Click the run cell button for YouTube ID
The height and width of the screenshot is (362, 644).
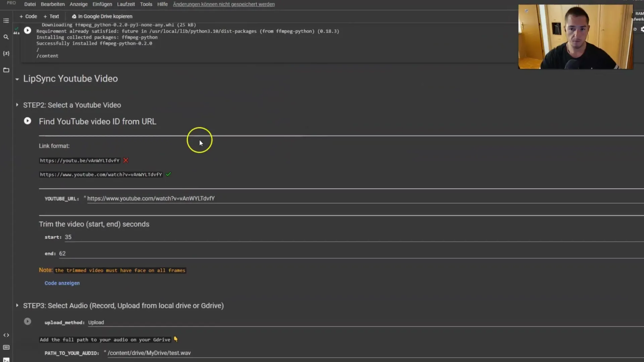[28, 121]
